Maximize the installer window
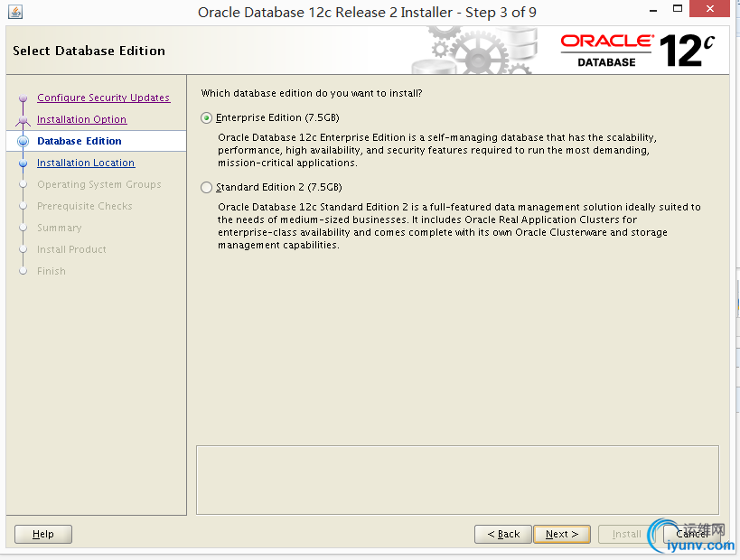This screenshot has width=740, height=560. (x=678, y=8)
